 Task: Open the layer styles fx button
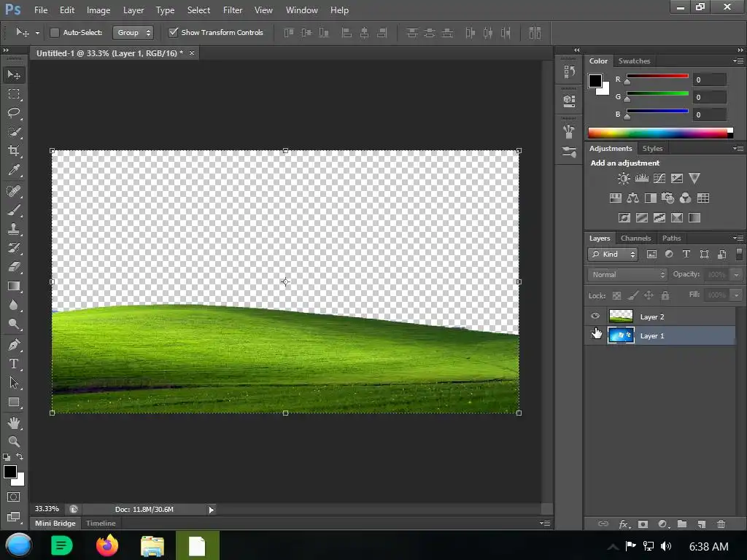(x=624, y=524)
